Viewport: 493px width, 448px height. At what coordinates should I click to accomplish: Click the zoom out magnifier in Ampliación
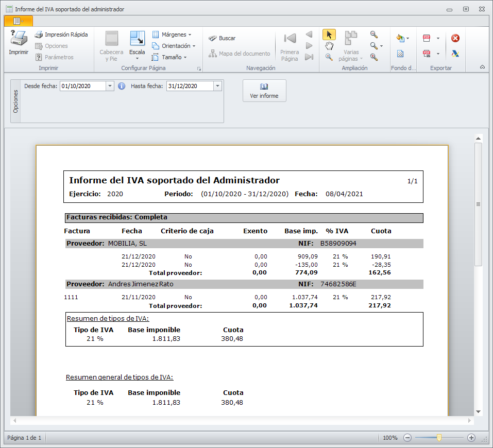click(374, 35)
